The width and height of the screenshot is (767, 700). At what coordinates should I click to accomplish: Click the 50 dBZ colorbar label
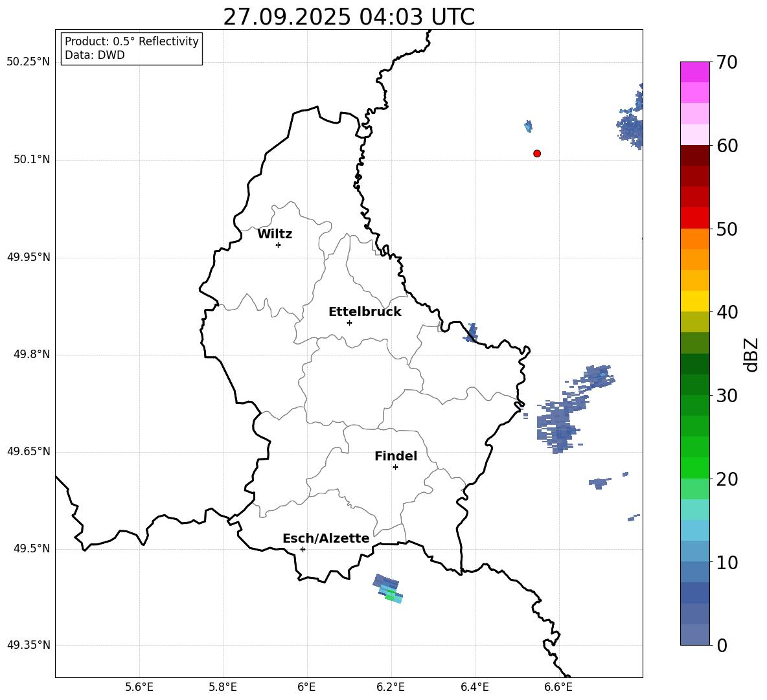point(727,229)
